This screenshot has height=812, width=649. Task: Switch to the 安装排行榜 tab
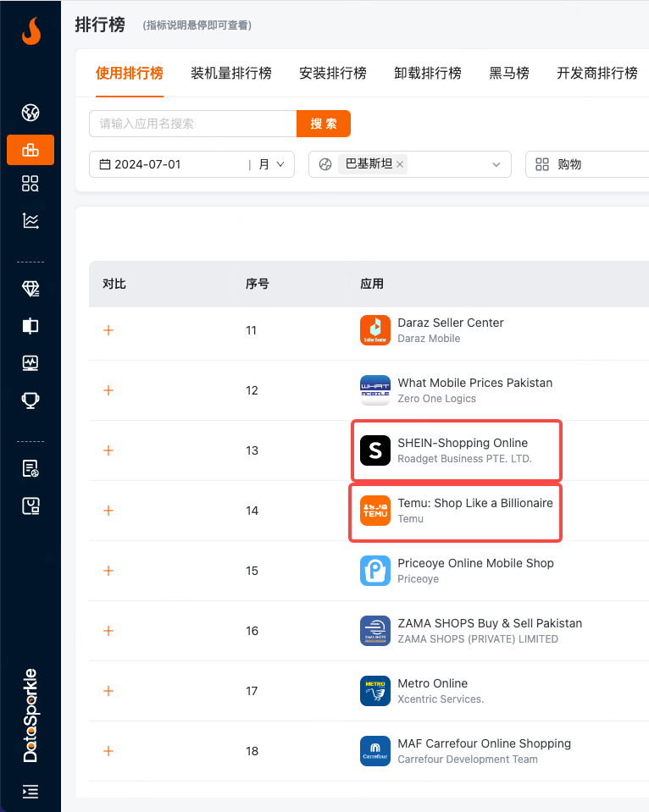click(333, 73)
